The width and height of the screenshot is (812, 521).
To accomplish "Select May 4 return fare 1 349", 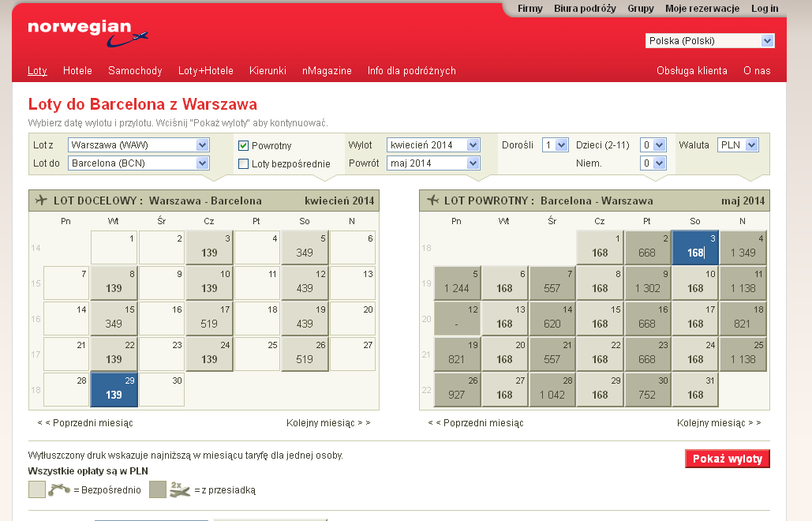I will point(743,248).
